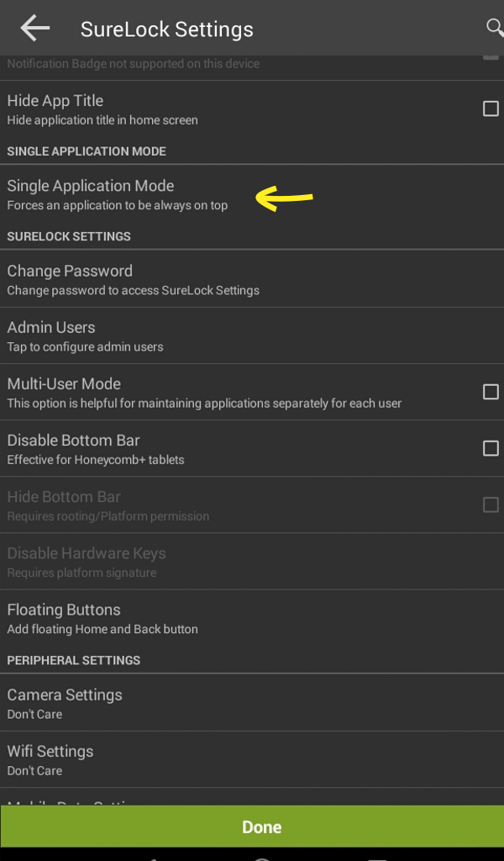This screenshot has height=861, width=504.
Task: Tap the green Done button
Action: (252, 827)
